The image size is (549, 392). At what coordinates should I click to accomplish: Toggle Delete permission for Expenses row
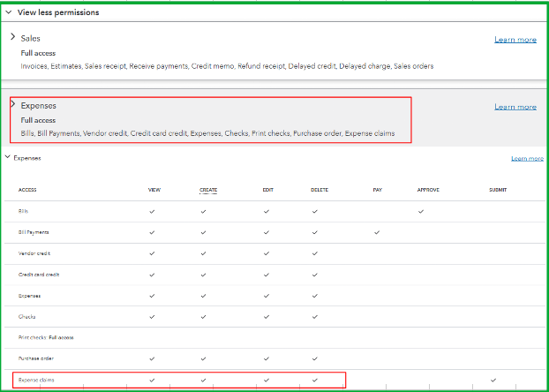[x=314, y=296]
